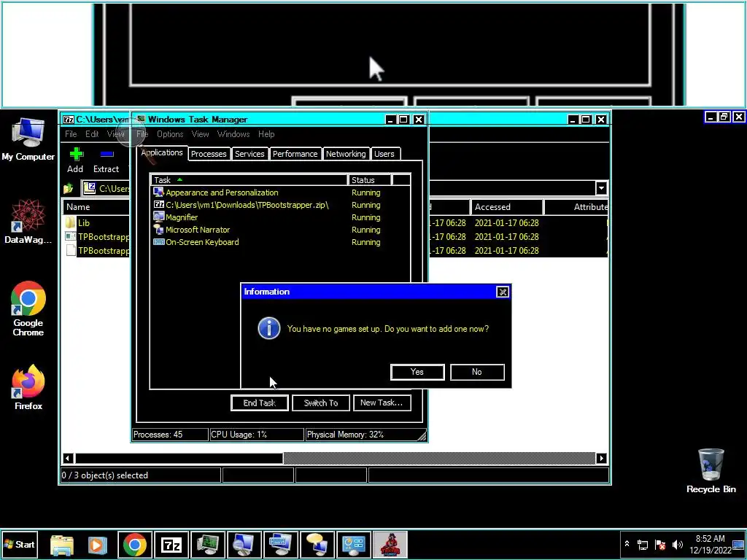
Task: Click the Action Center flag tray icon
Action: click(660, 545)
